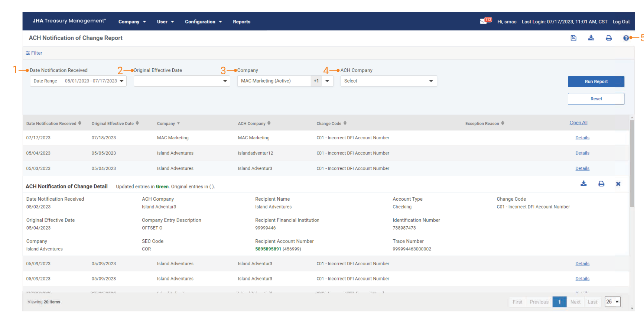Screen dimensions: 644x324
Task: Open the ACH Company Select dropdown
Action: (x=388, y=81)
